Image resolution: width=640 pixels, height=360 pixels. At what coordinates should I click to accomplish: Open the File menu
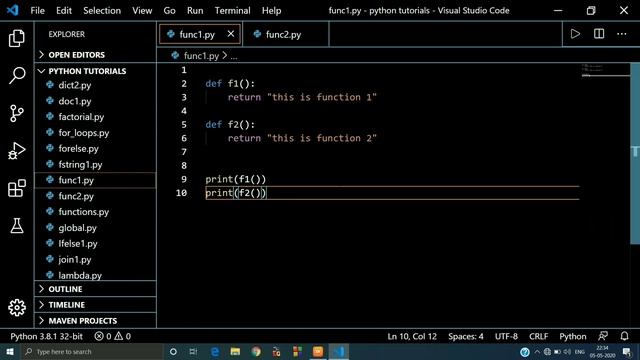[x=38, y=10]
